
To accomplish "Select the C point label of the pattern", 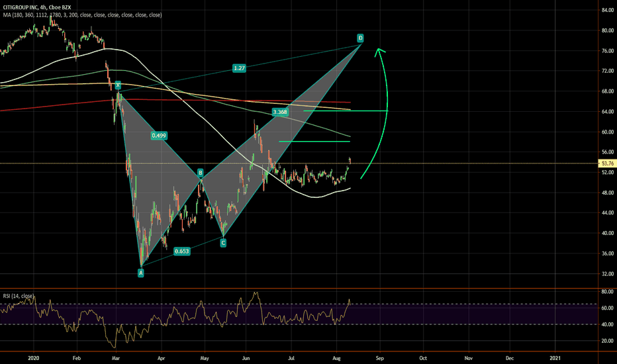I will click(223, 243).
